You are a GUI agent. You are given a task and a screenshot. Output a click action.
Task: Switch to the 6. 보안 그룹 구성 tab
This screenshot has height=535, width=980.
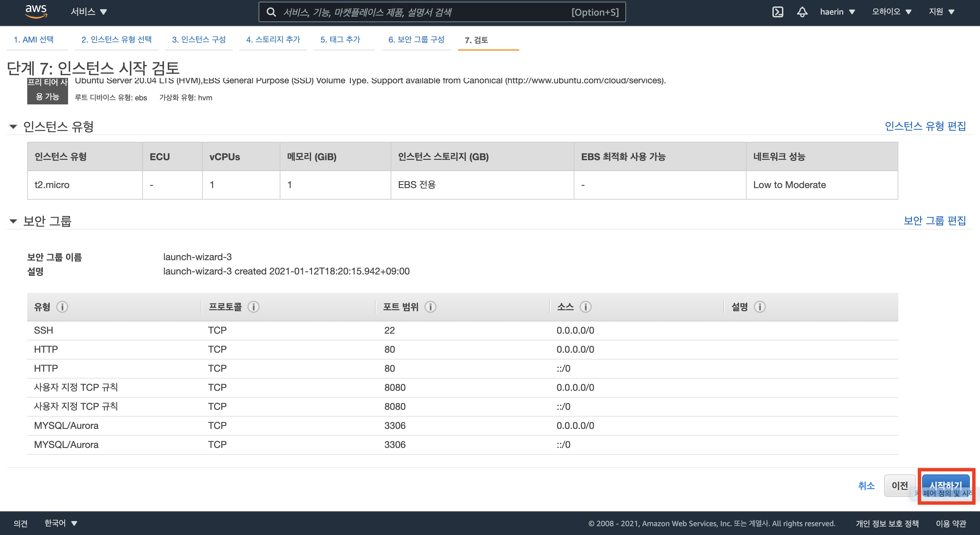pyautogui.click(x=416, y=39)
